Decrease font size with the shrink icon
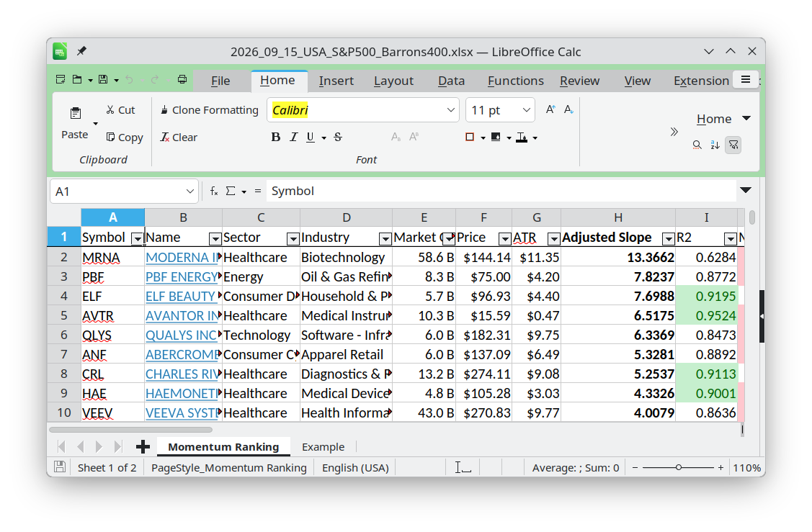The image size is (812, 532). click(x=568, y=109)
